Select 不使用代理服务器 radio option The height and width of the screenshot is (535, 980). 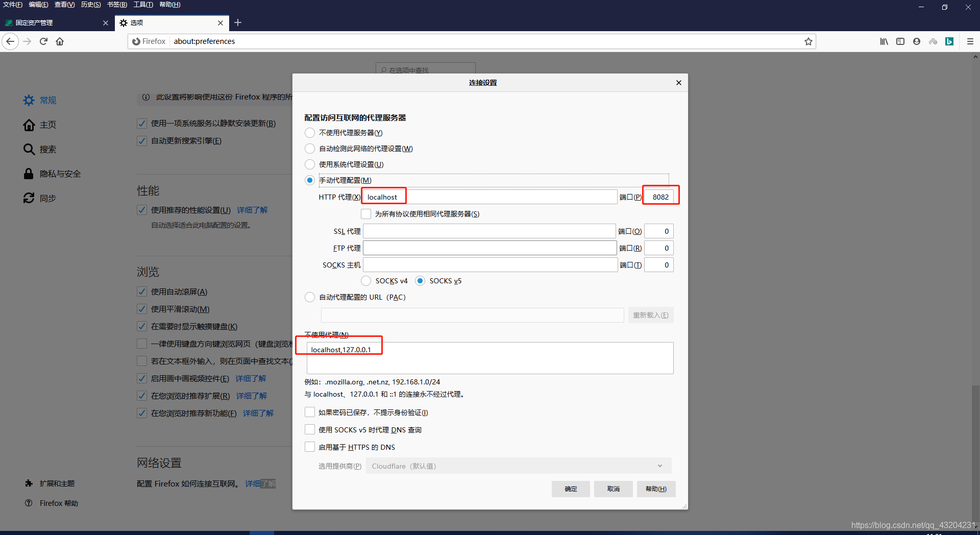pyautogui.click(x=310, y=133)
